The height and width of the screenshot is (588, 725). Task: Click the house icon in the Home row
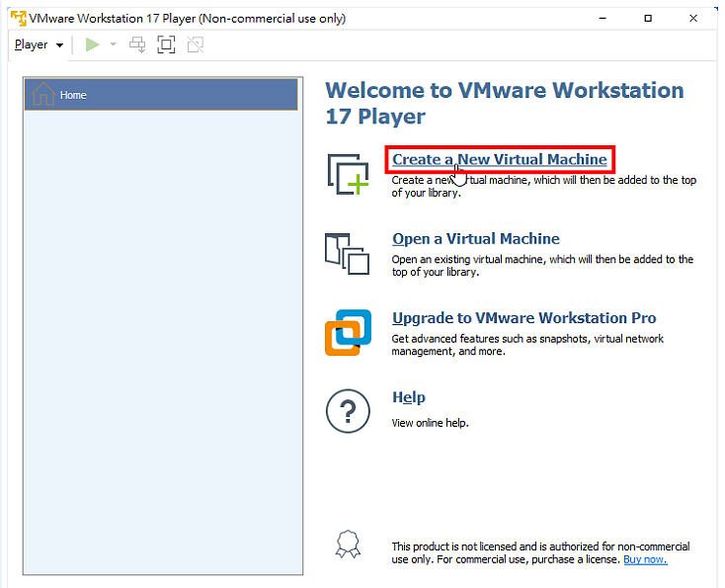43,94
